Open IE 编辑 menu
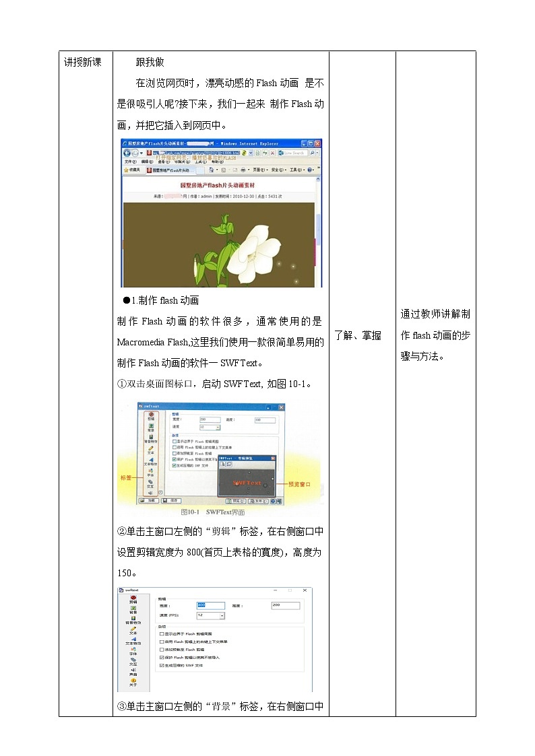The width and height of the screenshot is (535, 756). [x=147, y=162]
